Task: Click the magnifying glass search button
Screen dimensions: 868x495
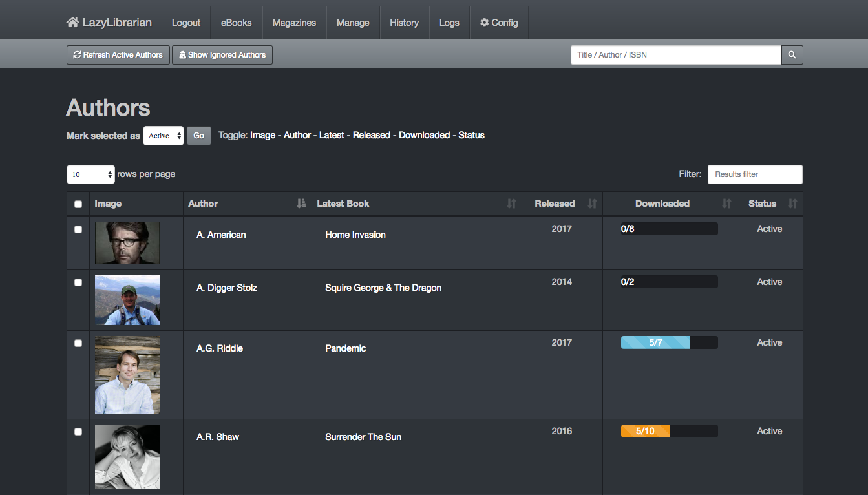Action: (x=792, y=55)
